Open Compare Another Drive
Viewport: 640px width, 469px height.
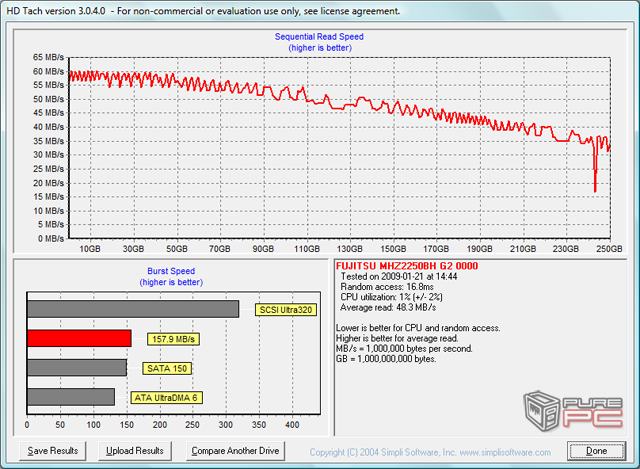(x=235, y=451)
